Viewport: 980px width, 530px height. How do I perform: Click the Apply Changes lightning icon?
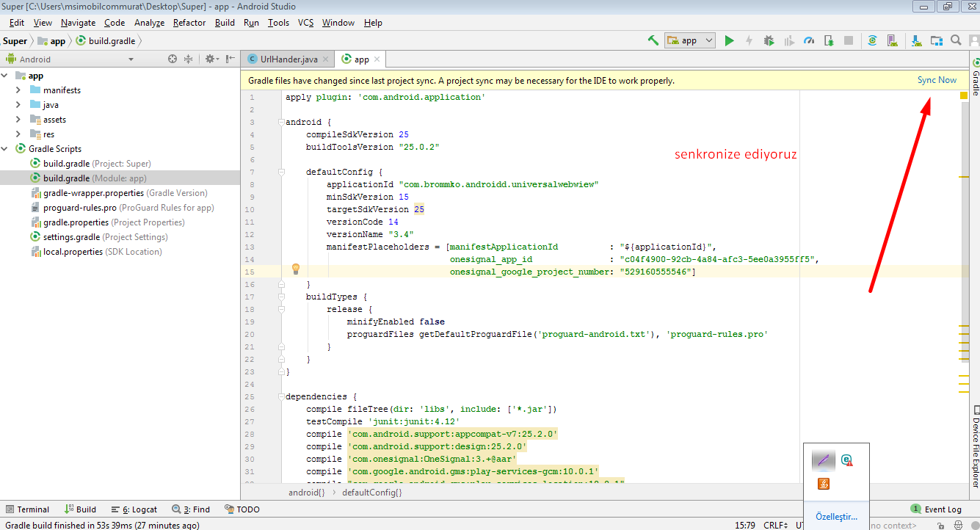tap(749, 40)
